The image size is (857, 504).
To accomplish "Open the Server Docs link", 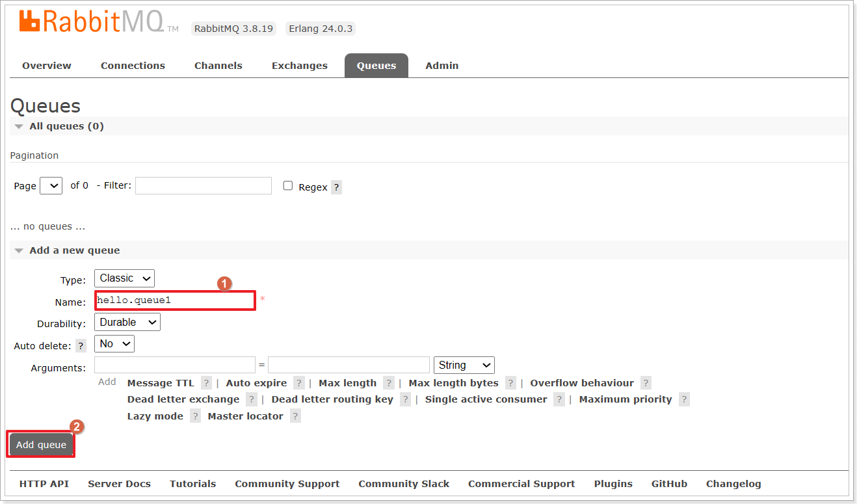I will pos(120,484).
